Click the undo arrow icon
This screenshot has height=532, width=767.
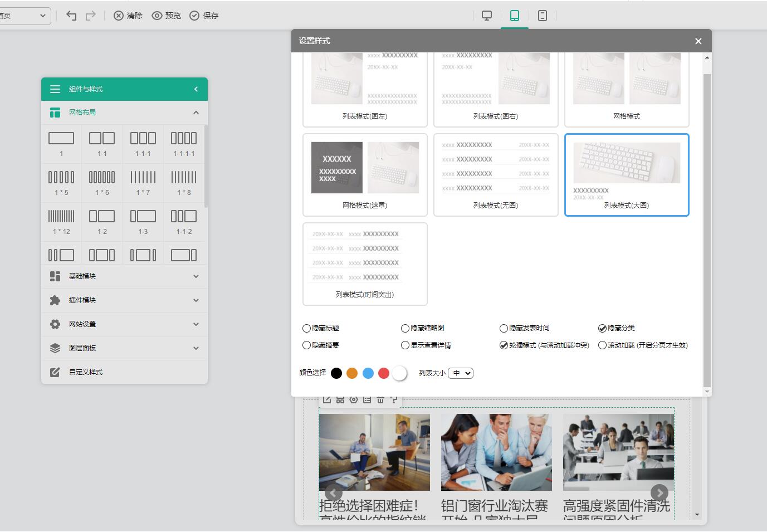click(x=71, y=16)
